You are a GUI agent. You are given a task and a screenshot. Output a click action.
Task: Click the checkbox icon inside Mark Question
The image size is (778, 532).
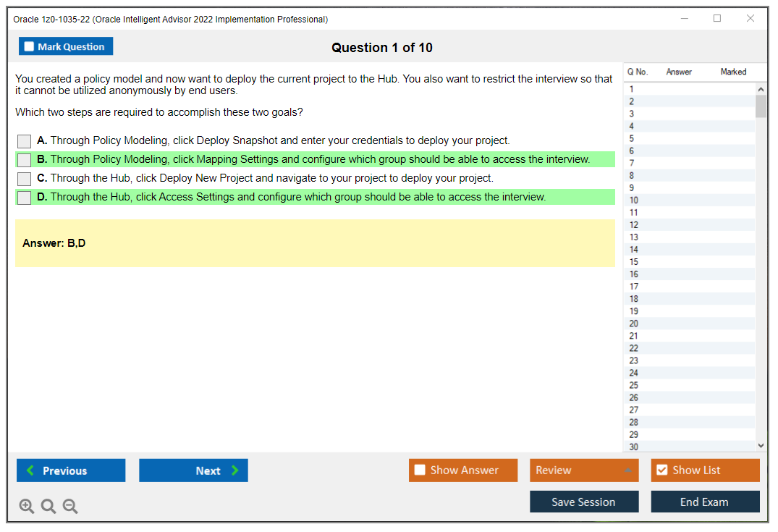pos(28,46)
